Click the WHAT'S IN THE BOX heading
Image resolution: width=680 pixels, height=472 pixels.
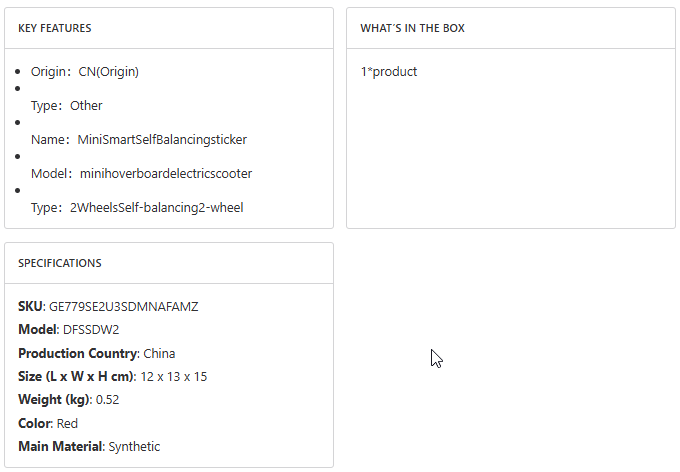tap(412, 28)
